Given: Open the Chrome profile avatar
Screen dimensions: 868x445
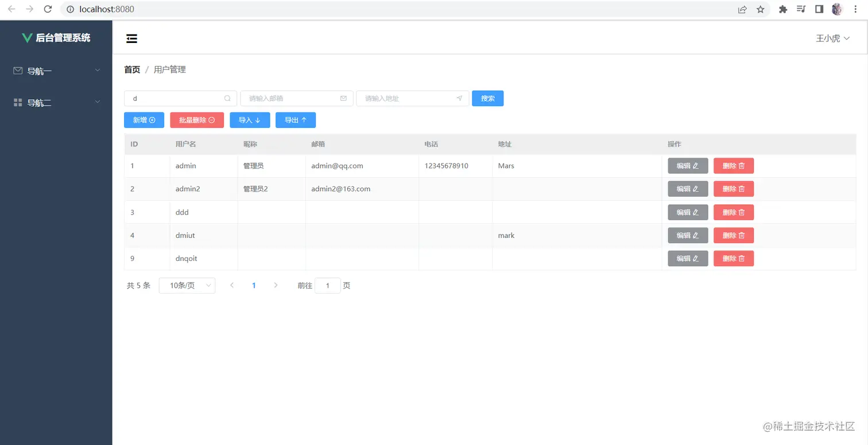Looking at the screenshot, I should (x=837, y=9).
